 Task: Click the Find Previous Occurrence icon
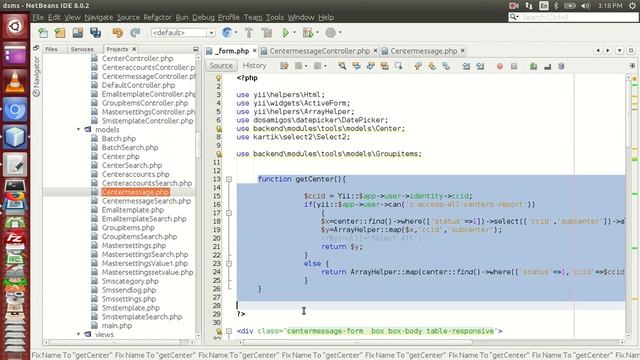click(x=356, y=66)
